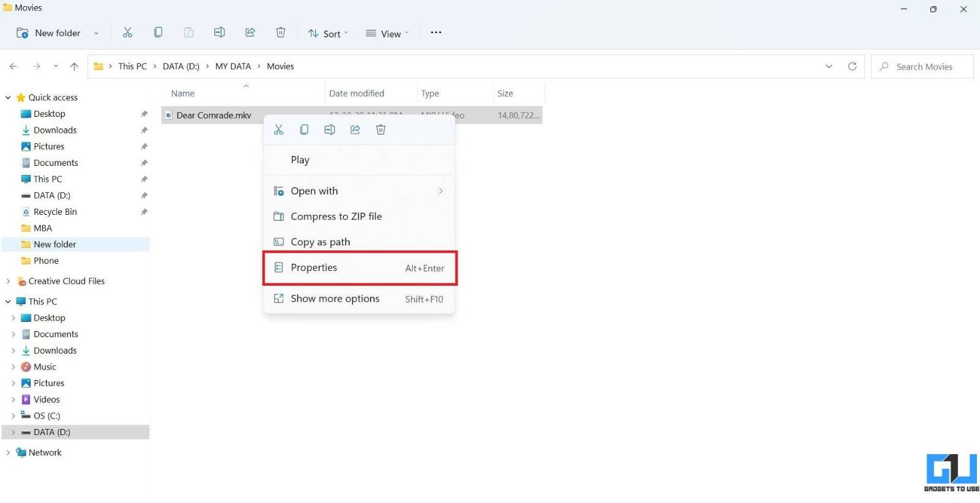The width and height of the screenshot is (980, 503).
Task: Open the Sort dropdown
Action: [x=328, y=33]
